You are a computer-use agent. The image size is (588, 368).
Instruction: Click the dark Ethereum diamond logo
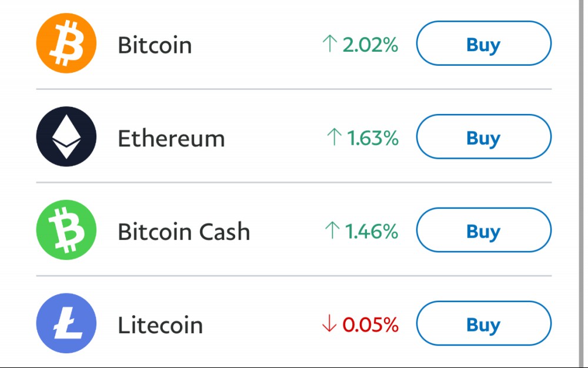click(66, 136)
